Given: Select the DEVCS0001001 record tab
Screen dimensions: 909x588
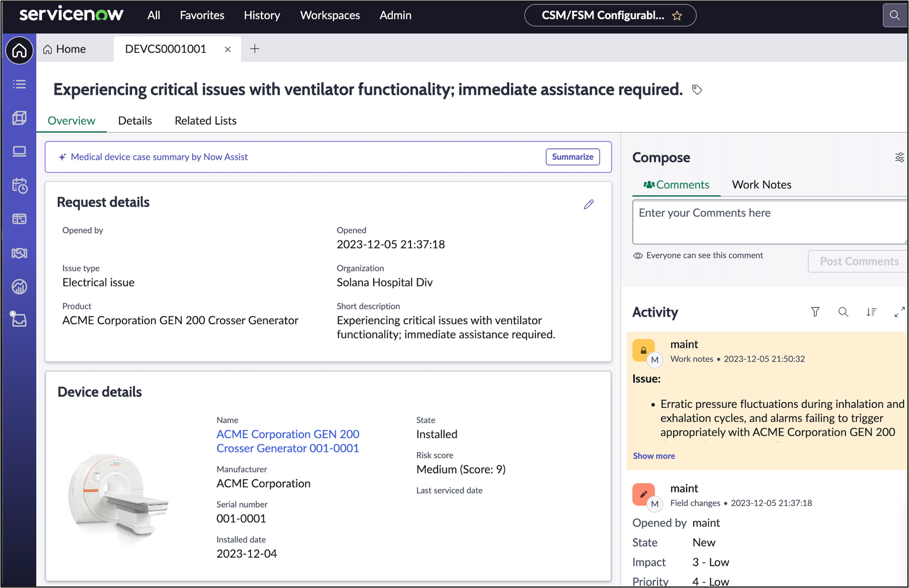Looking at the screenshot, I should click(x=166, y=49).
